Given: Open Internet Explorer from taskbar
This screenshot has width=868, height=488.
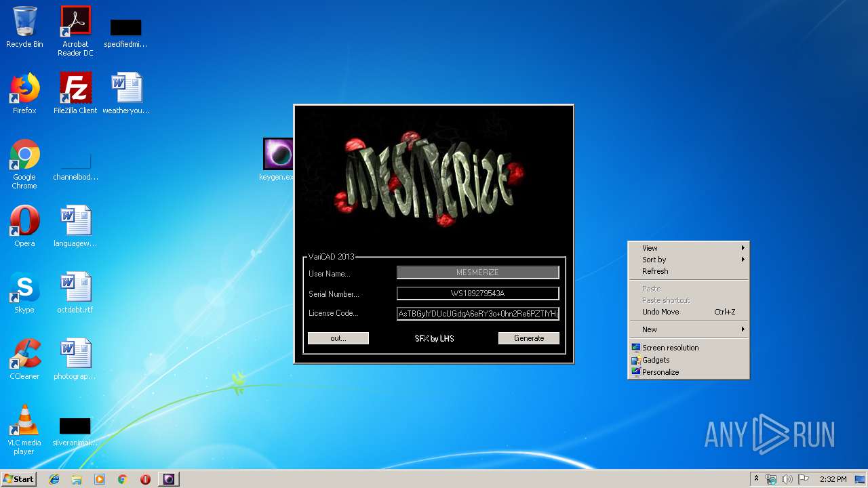Looking at the screenshot, I should pos(54,479).
